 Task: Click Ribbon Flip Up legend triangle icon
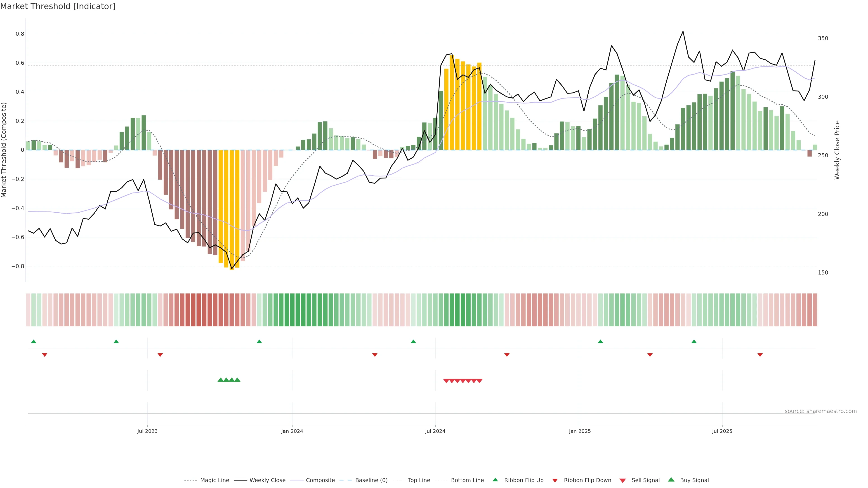click(495, 480)
